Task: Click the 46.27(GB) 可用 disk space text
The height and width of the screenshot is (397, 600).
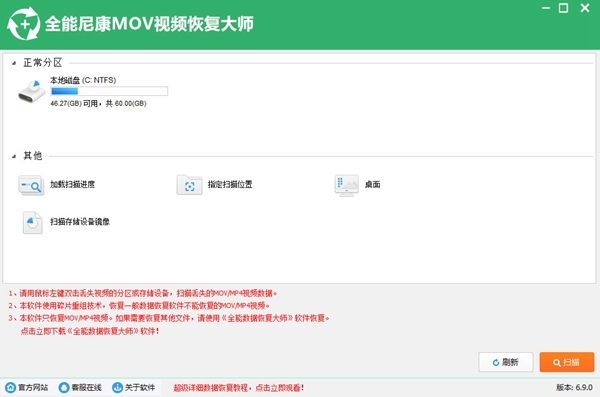Action: pyautogui.click(x=98, y=103)
